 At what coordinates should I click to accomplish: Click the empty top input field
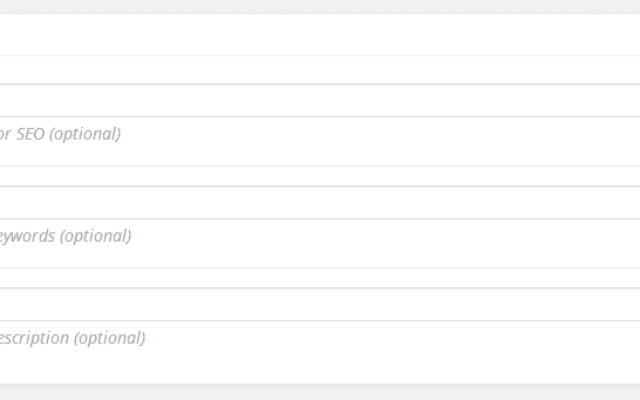coord(320,35)
